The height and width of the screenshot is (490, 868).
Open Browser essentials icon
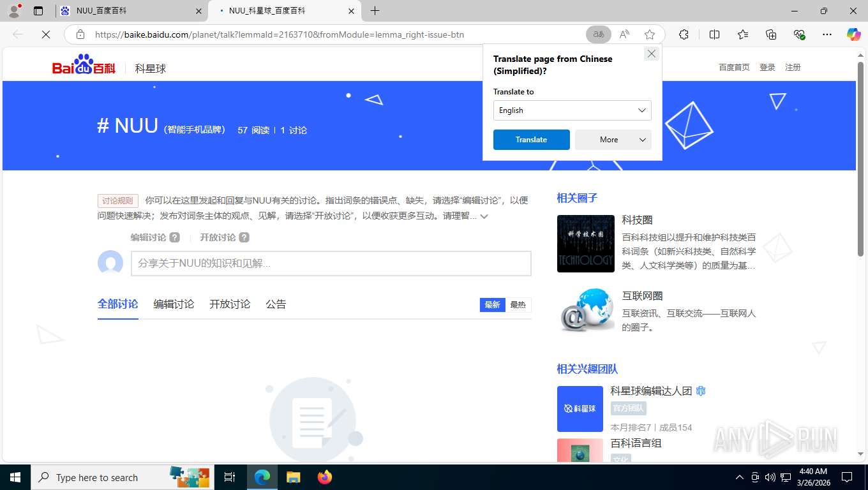799,34
